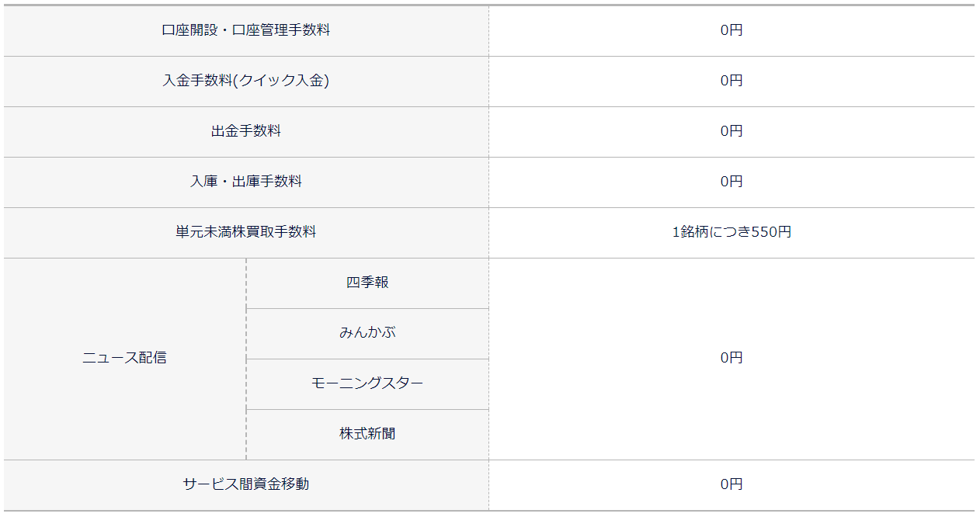Click the 出金手数料 row label
Screen dimensions: 980x517
tap(246, 132)
